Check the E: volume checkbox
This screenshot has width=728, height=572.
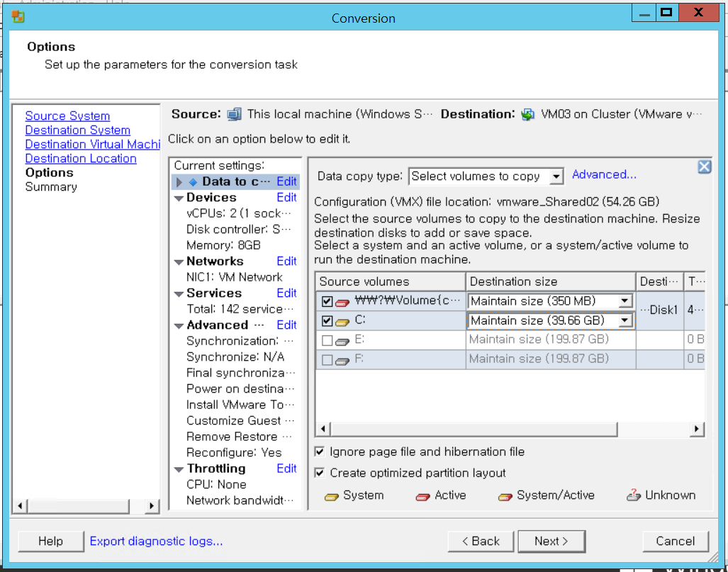coord(327,340)
